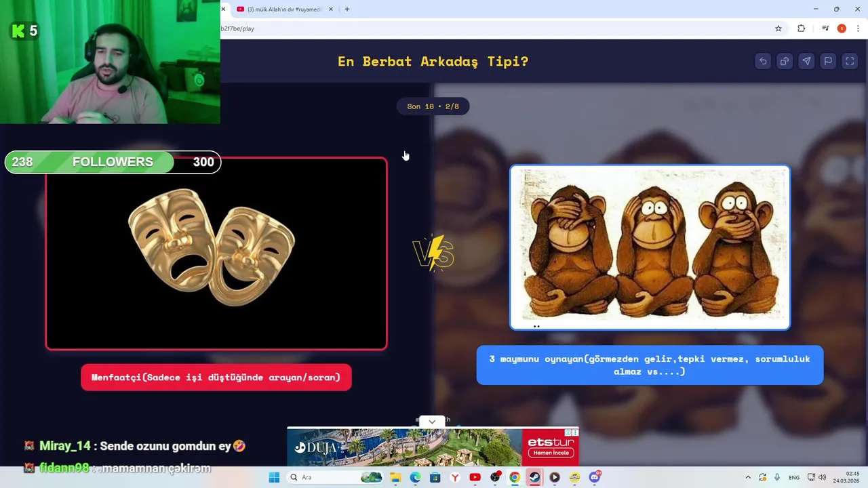Viewport: 868px width, 488px height.
Task: Select the blue 3 maymunu oynayan option
Action: (650, 365)
